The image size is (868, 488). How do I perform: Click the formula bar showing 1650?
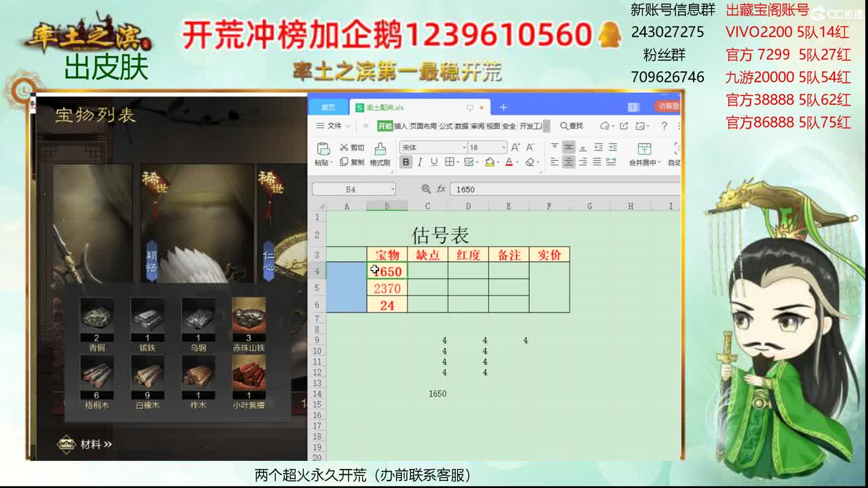[x=566, y=190]
